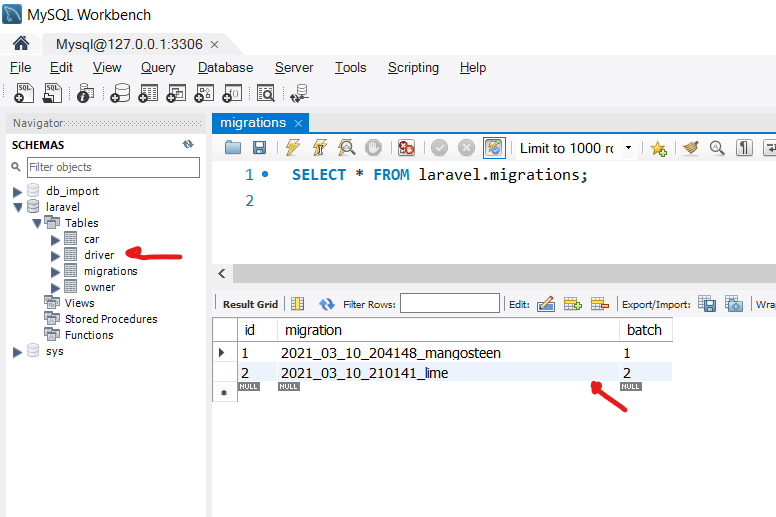Edit current row pencil icon

pos(545,304)
